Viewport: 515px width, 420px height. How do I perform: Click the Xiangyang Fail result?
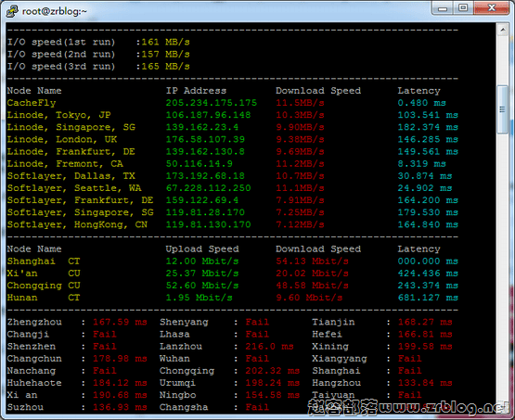pos(409,358)
